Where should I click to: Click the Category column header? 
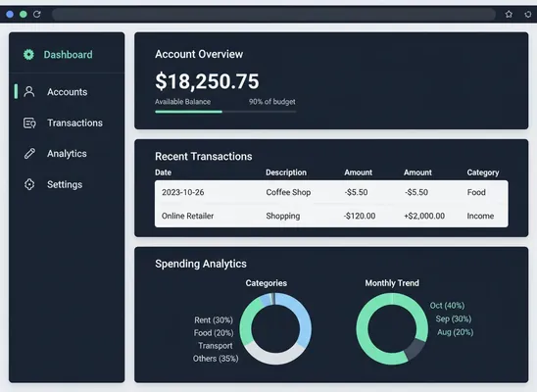tap(483, 172)
